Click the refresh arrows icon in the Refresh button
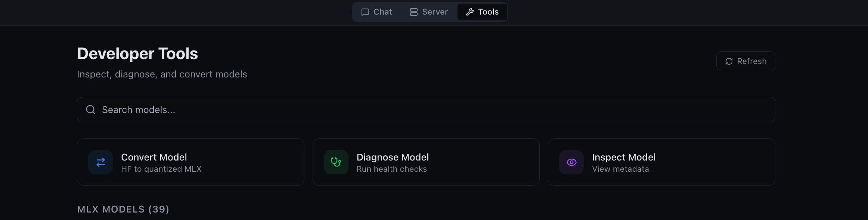 click(729, 61)
